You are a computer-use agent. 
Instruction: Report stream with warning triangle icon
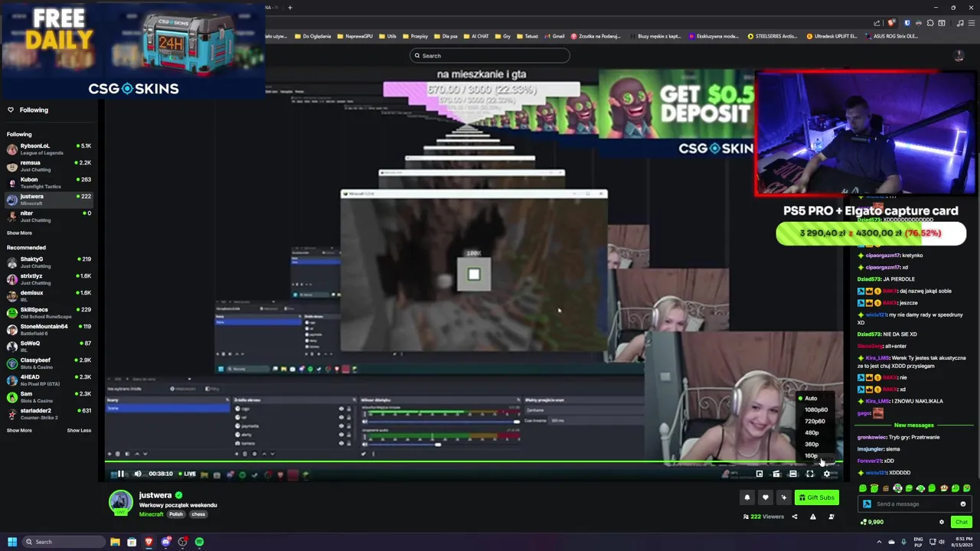(x=813, y=517)
